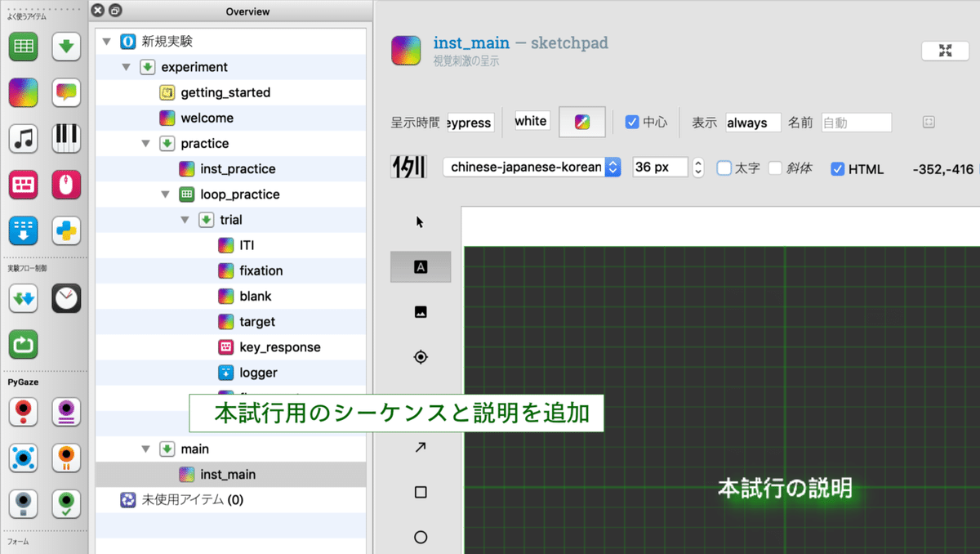Select key_response in the overview tree
Screen dimensions: 980x554
tap(280, 347)
